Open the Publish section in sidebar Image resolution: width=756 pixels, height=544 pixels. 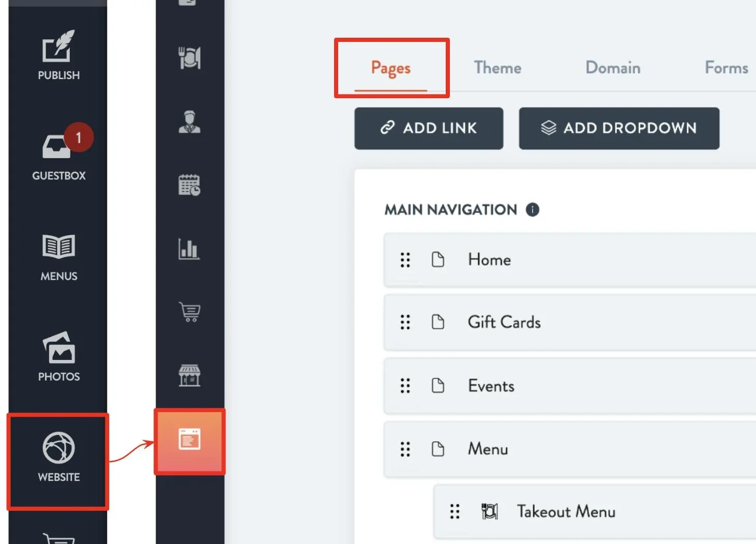tap(58, 55)
